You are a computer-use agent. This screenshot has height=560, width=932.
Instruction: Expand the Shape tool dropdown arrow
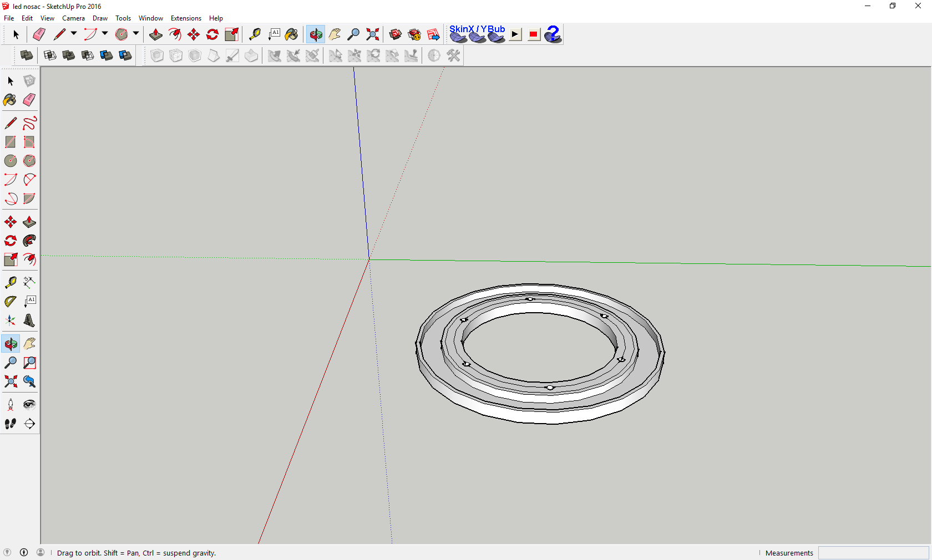coord(136,34)
